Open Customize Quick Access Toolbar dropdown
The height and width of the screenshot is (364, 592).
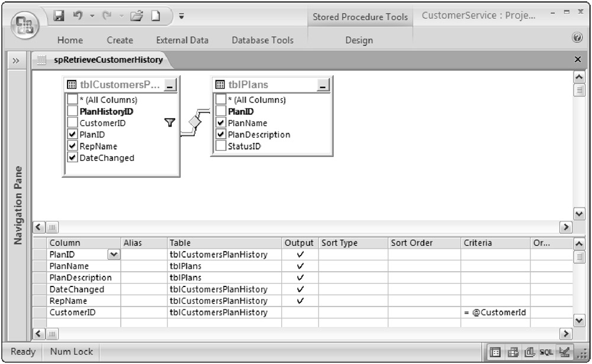point(181,15)
